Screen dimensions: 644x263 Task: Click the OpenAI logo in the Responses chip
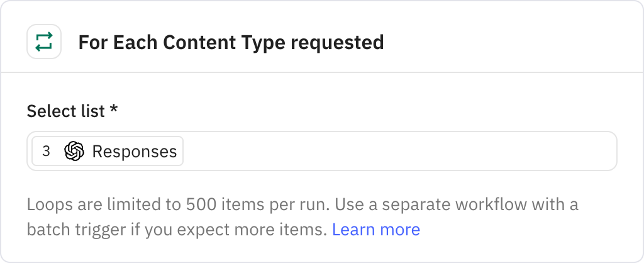[x=74, y=151]
